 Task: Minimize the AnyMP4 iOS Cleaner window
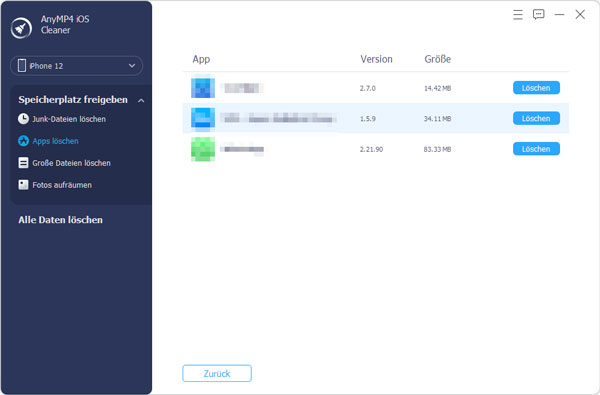tap(559, 15)
